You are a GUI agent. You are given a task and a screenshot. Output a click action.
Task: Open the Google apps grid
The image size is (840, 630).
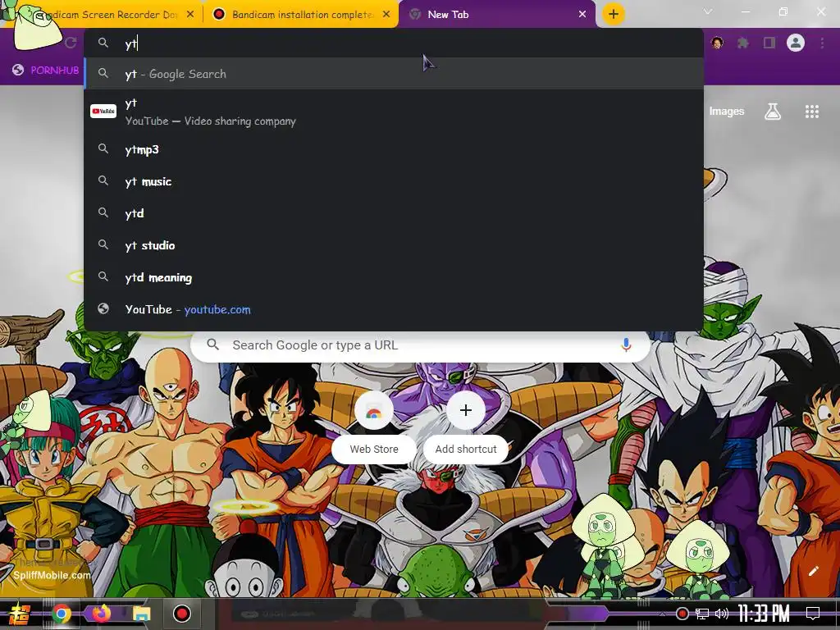[812, 112]
